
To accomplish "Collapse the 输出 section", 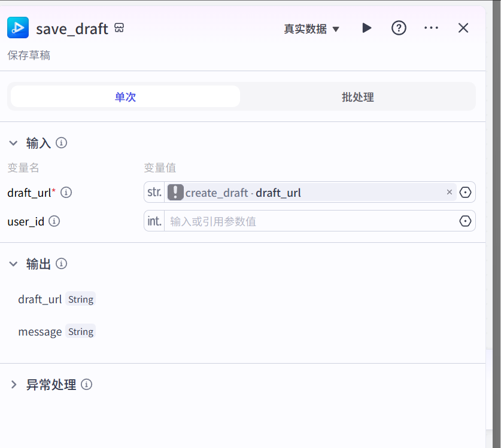I will [x=13, y=264].
